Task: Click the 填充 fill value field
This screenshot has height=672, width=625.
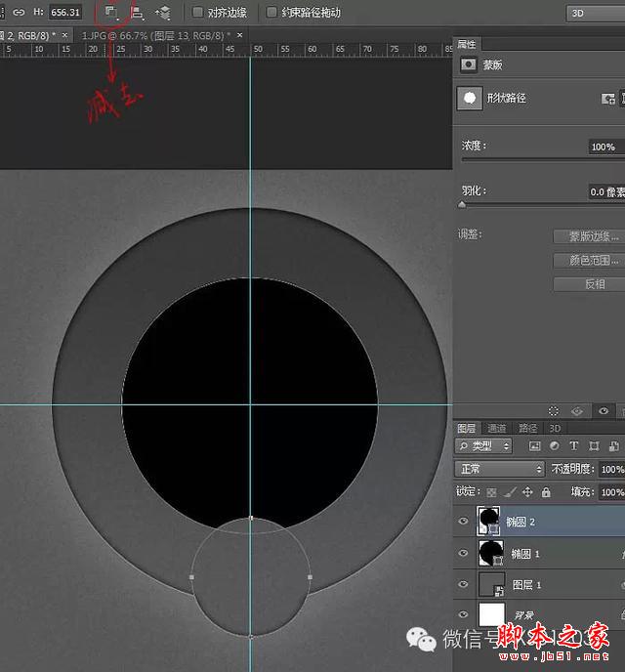Action: click(612, 492)
